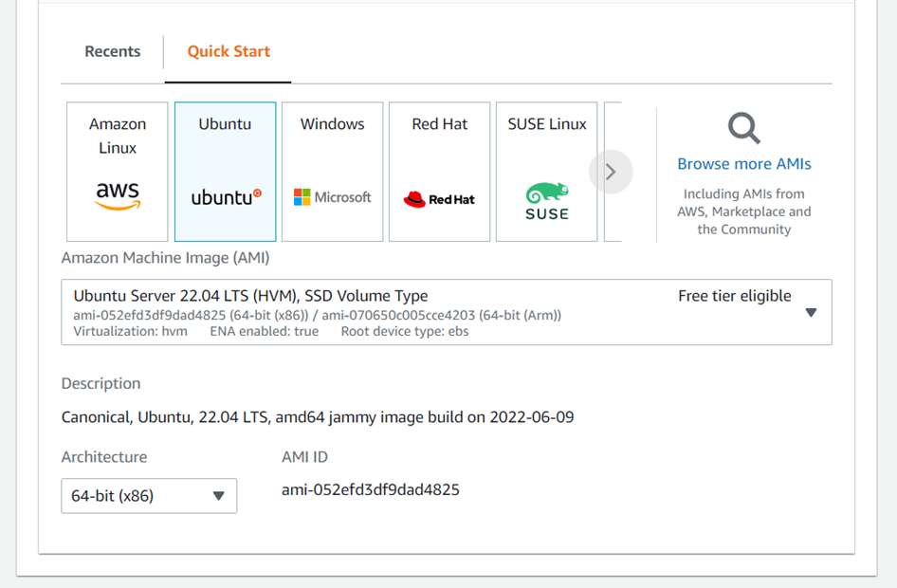The height and width of the screenshot is (588, 897).
Task: Click the SUSE chameleon logo
Action: click(547, 201)
